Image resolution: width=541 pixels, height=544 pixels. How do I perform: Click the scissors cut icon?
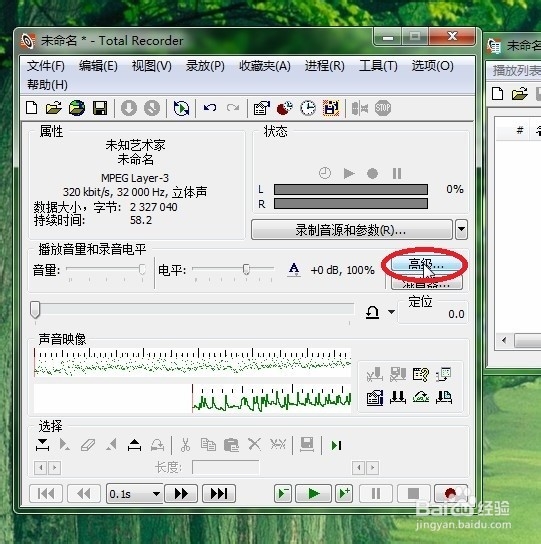coord(185,444)
